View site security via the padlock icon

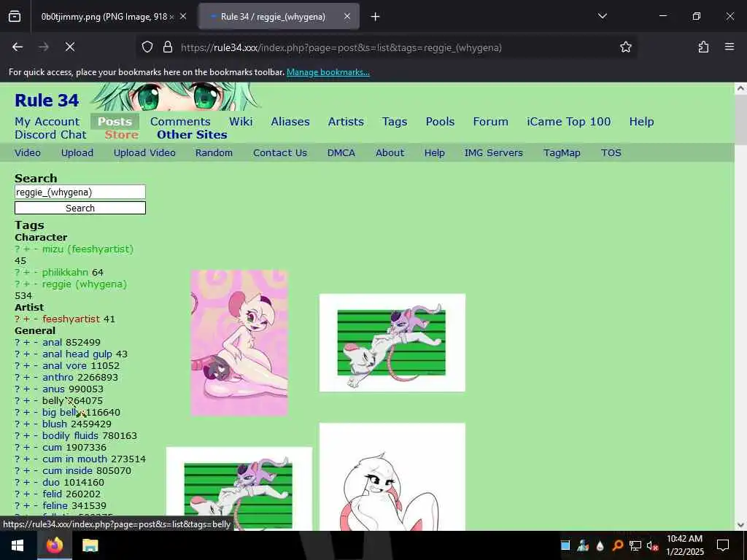pyautogui.click(x=167, y=47)
